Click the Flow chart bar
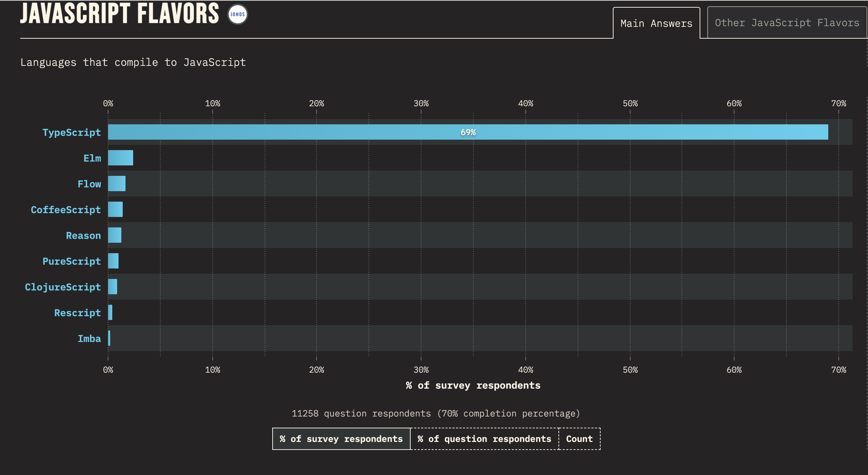Image resolution: width=868 pixels, height=475 pixels. (x=117, y=184)
